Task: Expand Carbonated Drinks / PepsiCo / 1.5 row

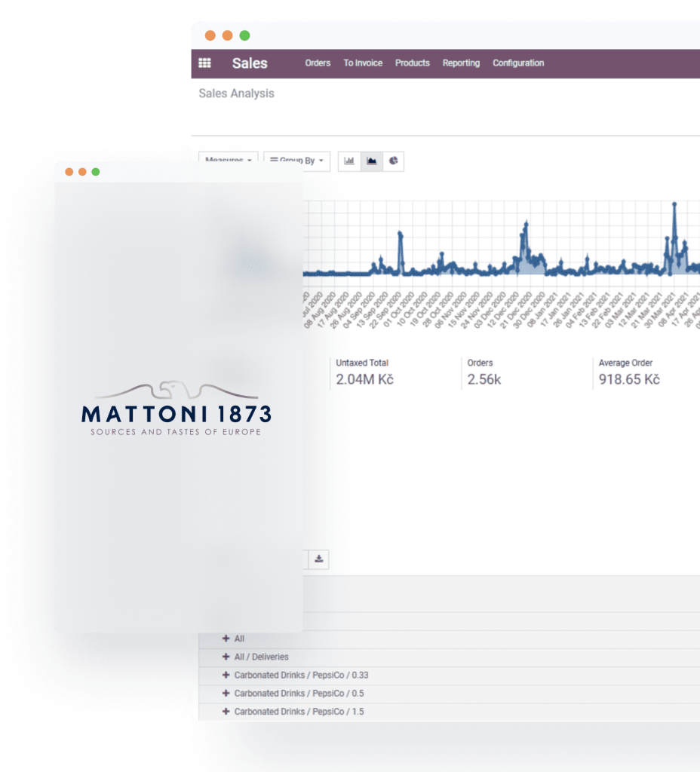Action: coord(226,712)
